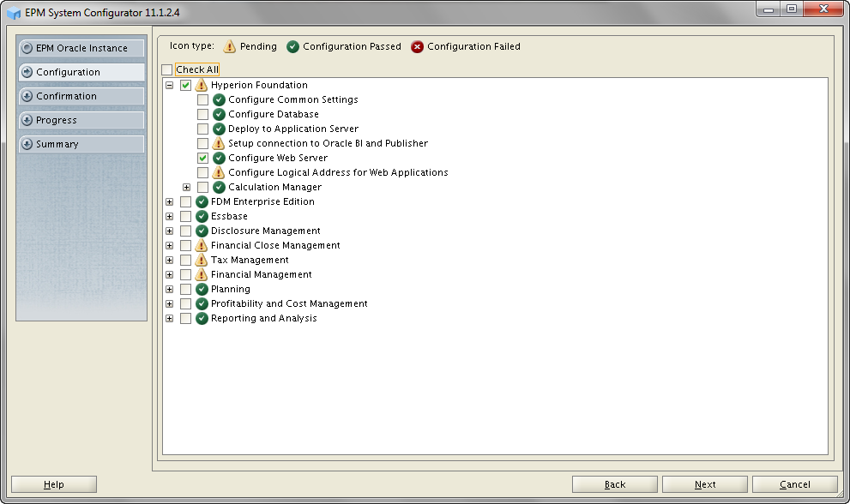Go to the EPM Oracle Instance step
Viewport: 850px width, 504px height.
(x=81, y=48)
